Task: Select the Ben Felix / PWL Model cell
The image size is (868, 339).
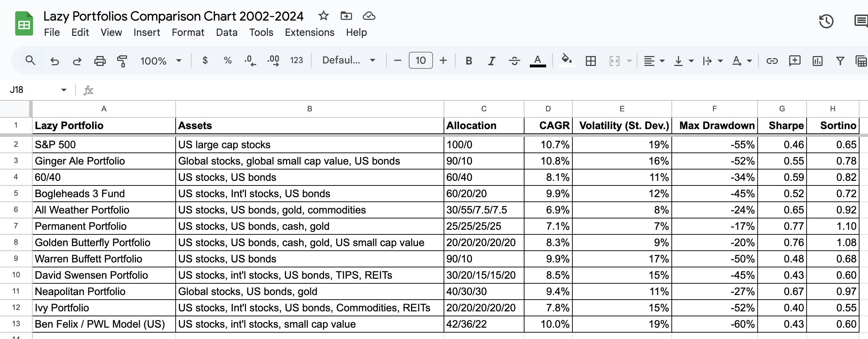Action: (x=104, y=324)
